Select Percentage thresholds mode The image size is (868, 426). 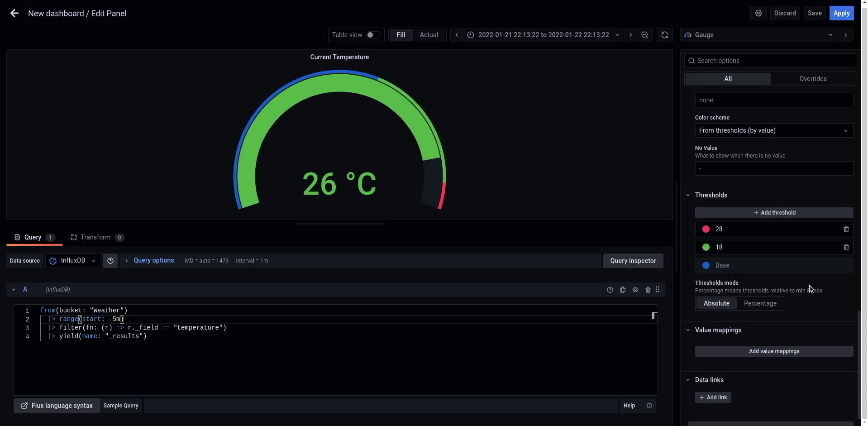point(760,303)
